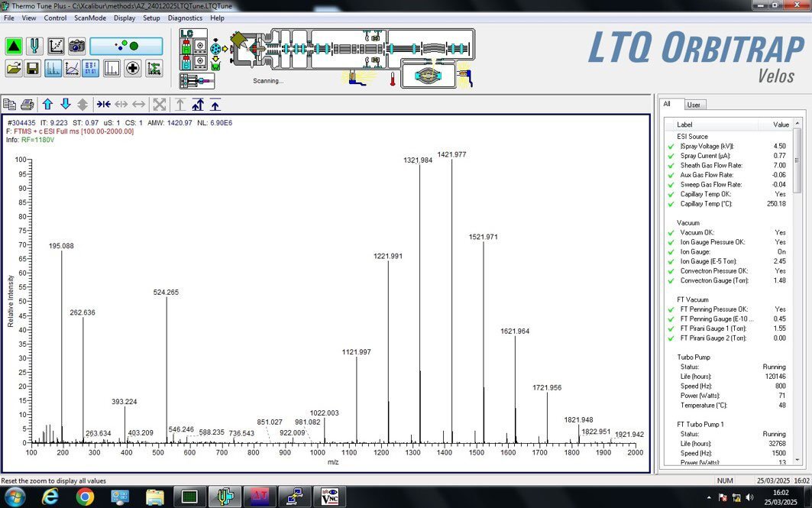812x508 pixels.
Task: Open the Display menu
Action: (x=125, y=18)
